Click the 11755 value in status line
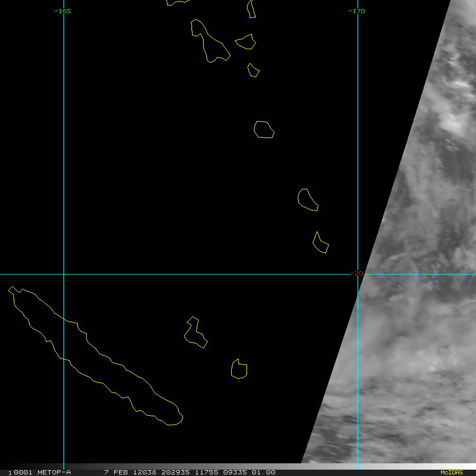The image size is (476, 476). pyautogui.click(x=206, y=472)
